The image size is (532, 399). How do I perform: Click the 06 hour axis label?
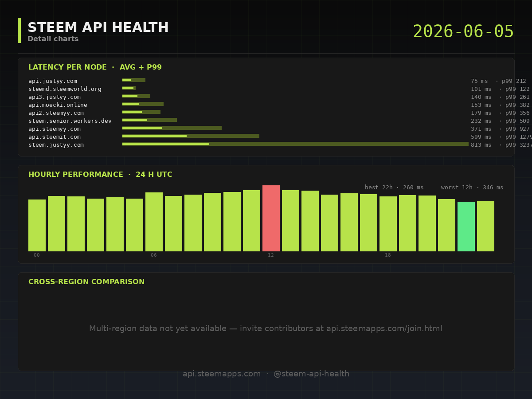tap(154, 255)
